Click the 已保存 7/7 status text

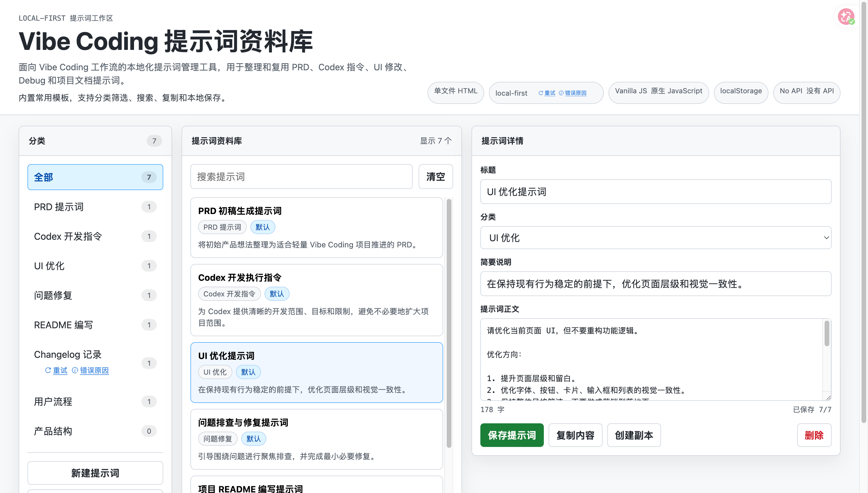(x=812, y=410)
